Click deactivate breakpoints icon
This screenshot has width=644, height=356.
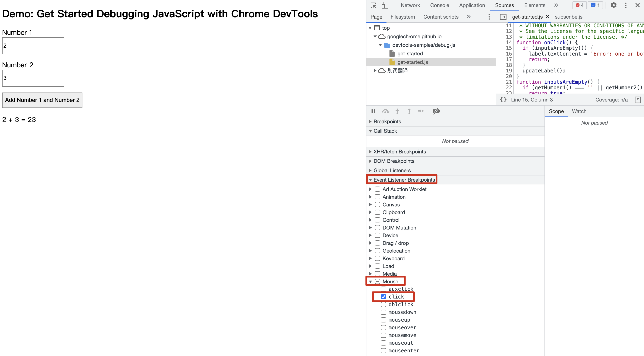tap(436, 111)
